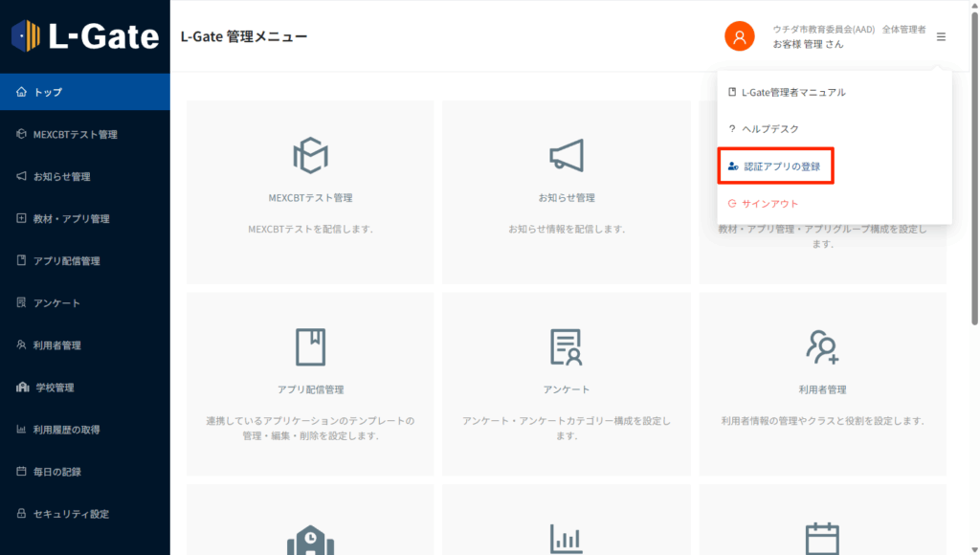Click the large school building icon at bottom
980x555 pixels.
(x=311, y=540)
